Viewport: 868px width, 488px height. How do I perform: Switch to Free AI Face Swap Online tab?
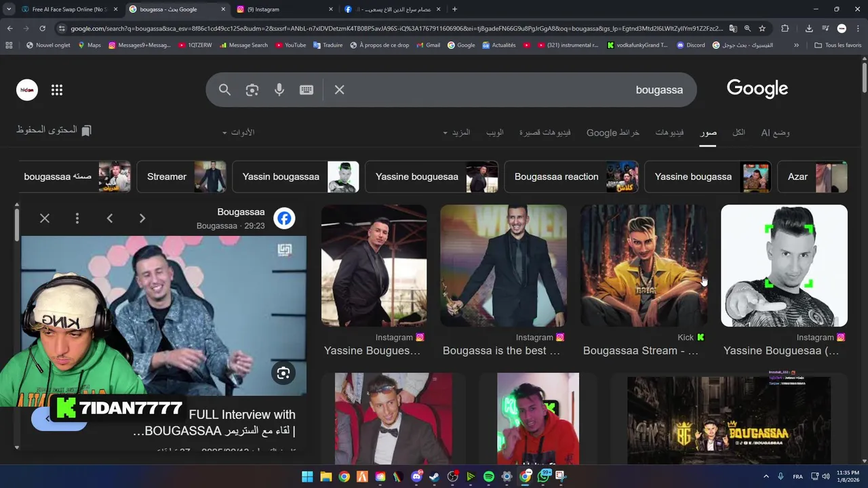(68, 9)
